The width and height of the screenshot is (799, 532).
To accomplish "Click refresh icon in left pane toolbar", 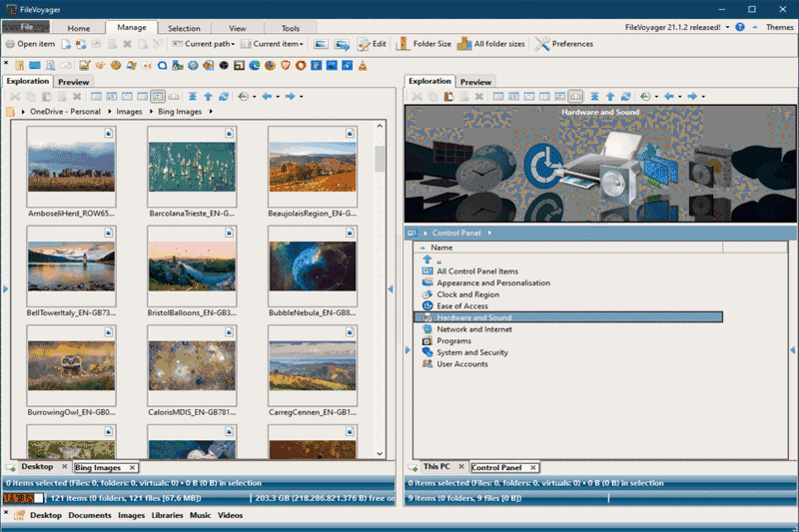I will 224,97.
